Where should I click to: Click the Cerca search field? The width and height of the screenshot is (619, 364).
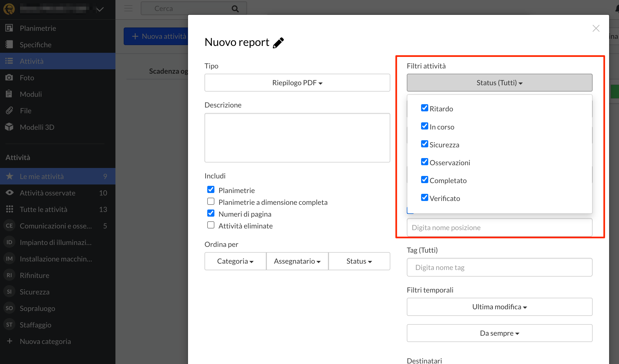point(194,9)
